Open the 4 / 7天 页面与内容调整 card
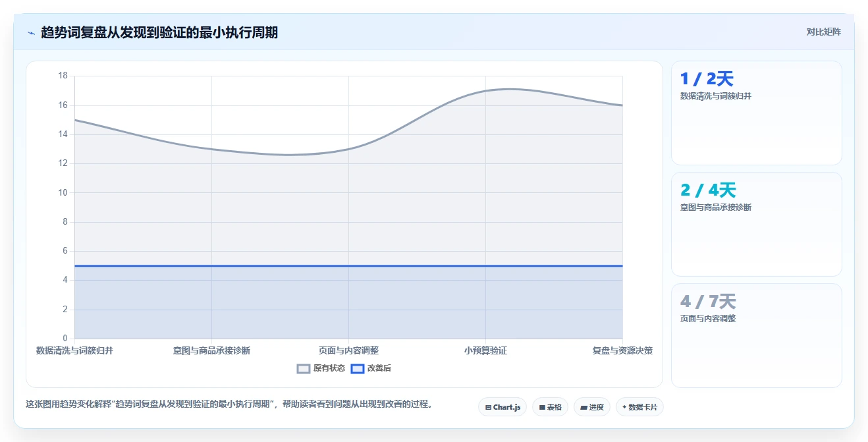 click(757, 335)
